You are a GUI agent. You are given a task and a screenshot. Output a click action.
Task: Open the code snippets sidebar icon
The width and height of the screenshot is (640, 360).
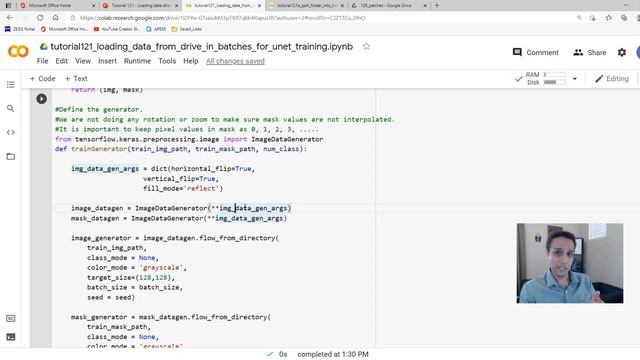pyautogui.click(x=11, y=133)
